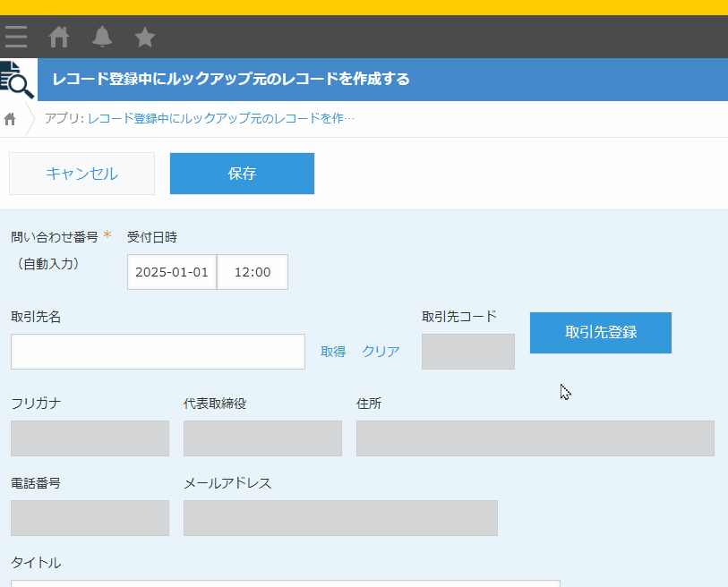This screenshot has height=587, width=728.
Task: Select the 取引先コード field
Action: [x=467, y=352]
